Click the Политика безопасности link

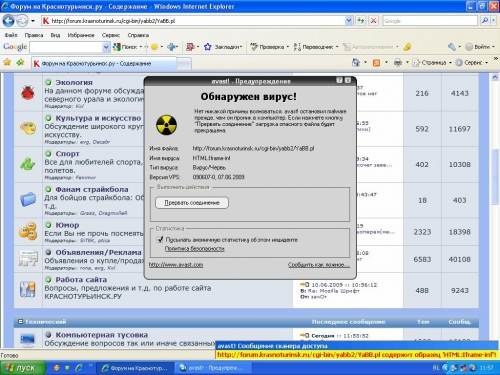coord(194,249)
